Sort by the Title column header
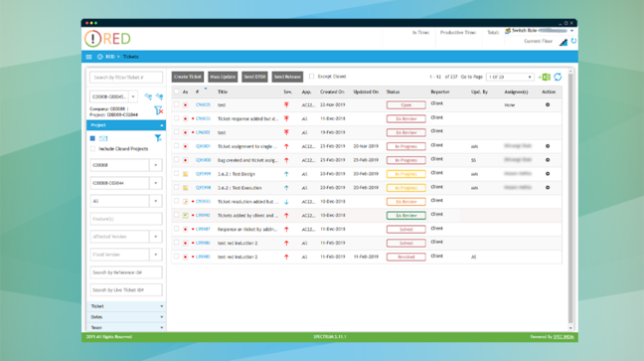Image resolution: width=644 pixels, height=361 pixels. pos(223,92)
